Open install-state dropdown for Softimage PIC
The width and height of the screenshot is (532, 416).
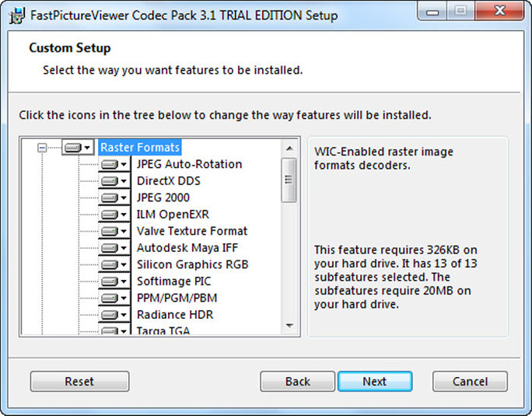(114, 281)
